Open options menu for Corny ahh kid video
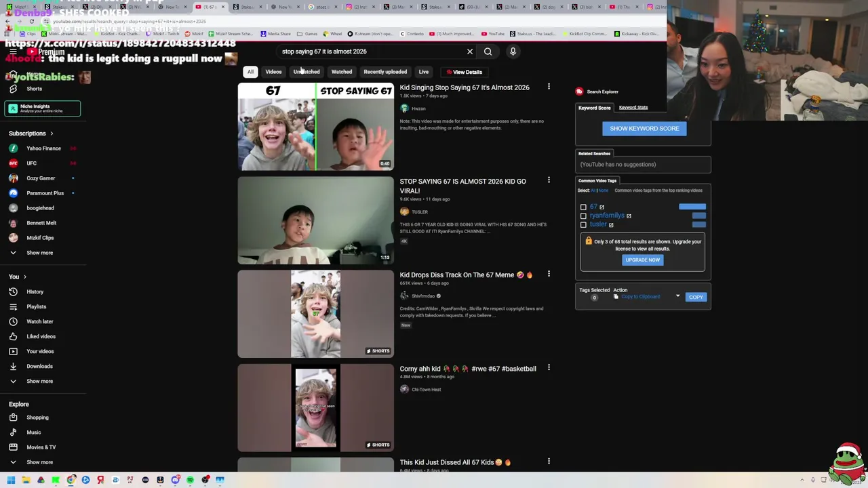868x488 pixels. [x=549, y=368]
